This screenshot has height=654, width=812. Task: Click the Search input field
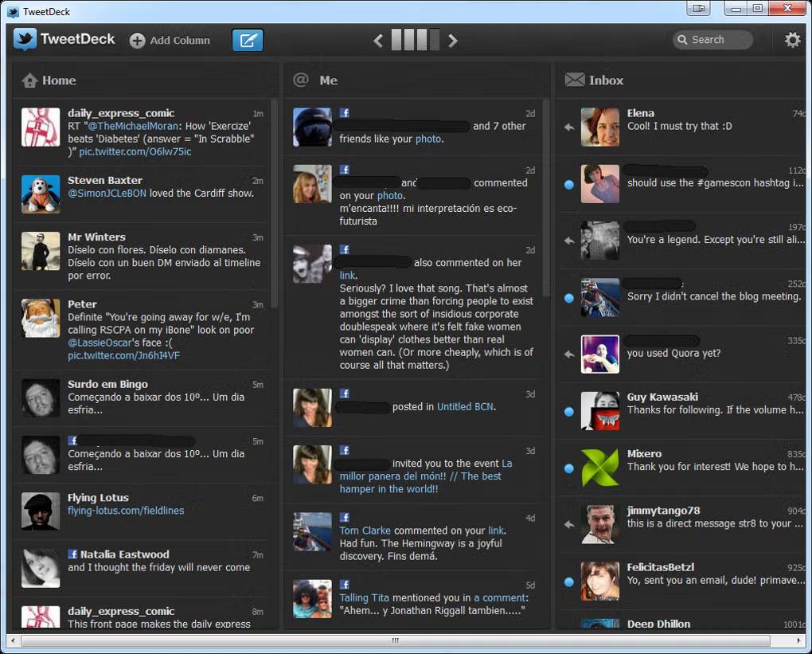[713, 39]
